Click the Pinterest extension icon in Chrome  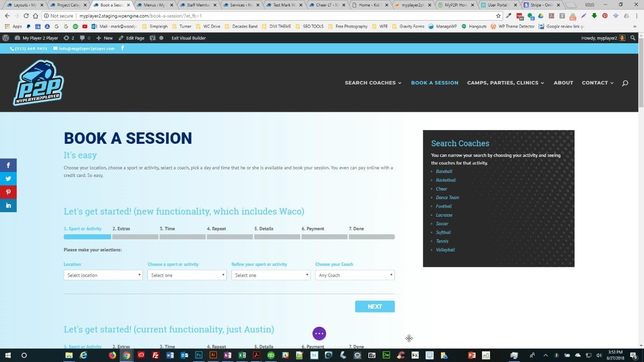pos(605,16)
